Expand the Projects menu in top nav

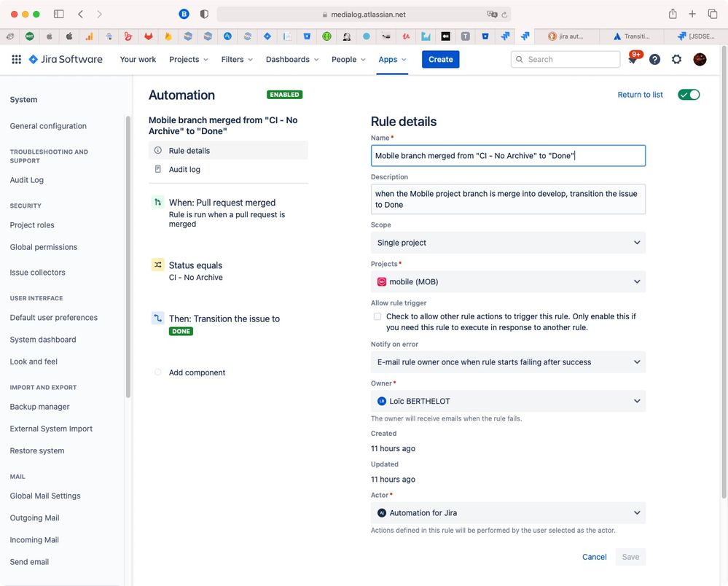(x=189, y=60)
